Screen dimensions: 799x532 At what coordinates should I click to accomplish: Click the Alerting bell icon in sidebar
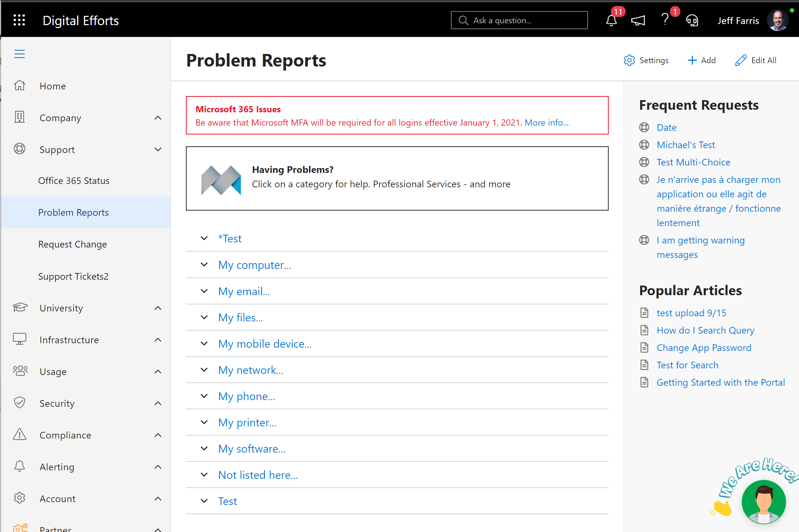coord(20,466)
